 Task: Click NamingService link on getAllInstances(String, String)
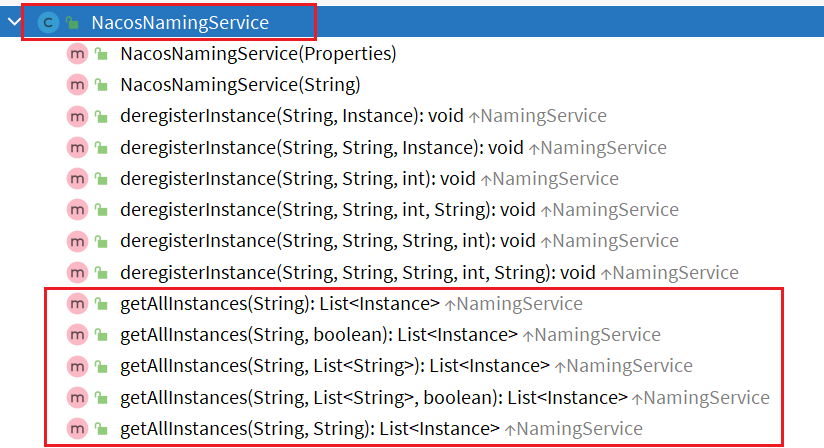click(580, 429)
